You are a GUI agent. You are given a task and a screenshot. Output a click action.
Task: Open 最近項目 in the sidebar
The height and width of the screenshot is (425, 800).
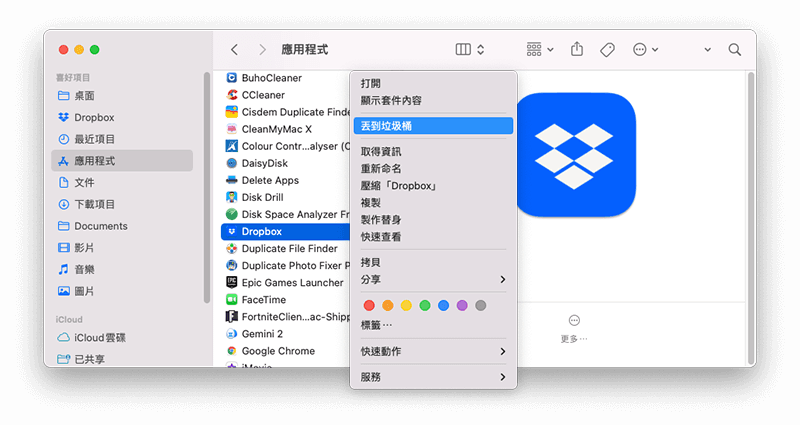click(122, 139)
